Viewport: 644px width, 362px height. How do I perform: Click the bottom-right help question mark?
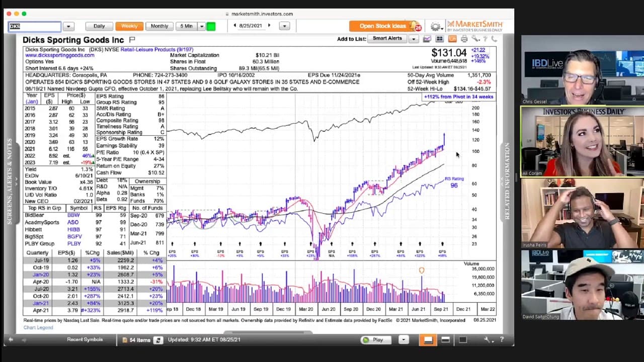(x=502, y=340)
